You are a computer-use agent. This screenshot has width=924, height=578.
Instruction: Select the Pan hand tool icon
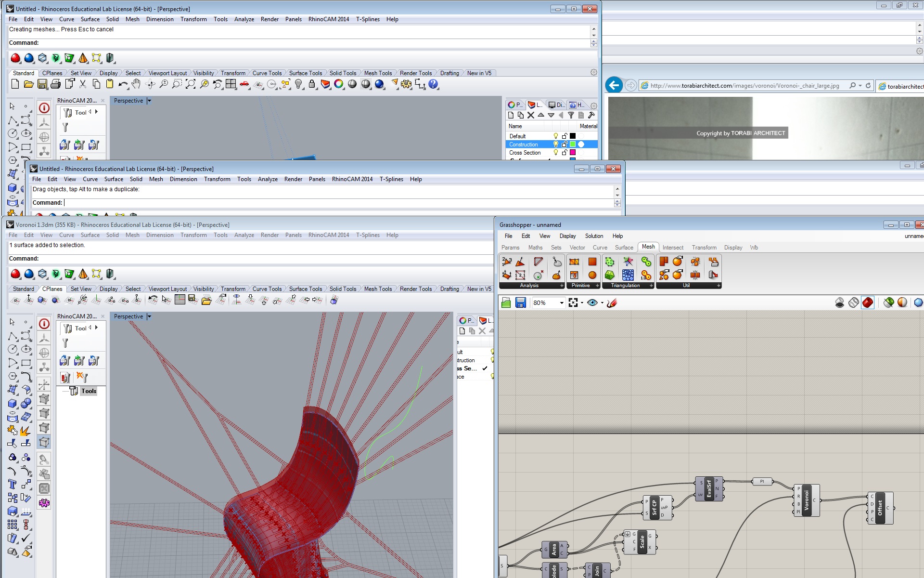point(136,84)
